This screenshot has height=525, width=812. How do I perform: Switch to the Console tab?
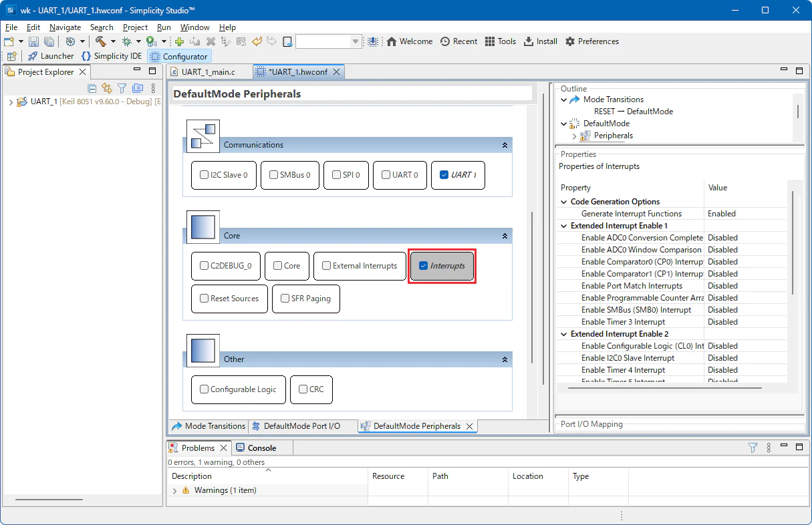coord(261,448)
